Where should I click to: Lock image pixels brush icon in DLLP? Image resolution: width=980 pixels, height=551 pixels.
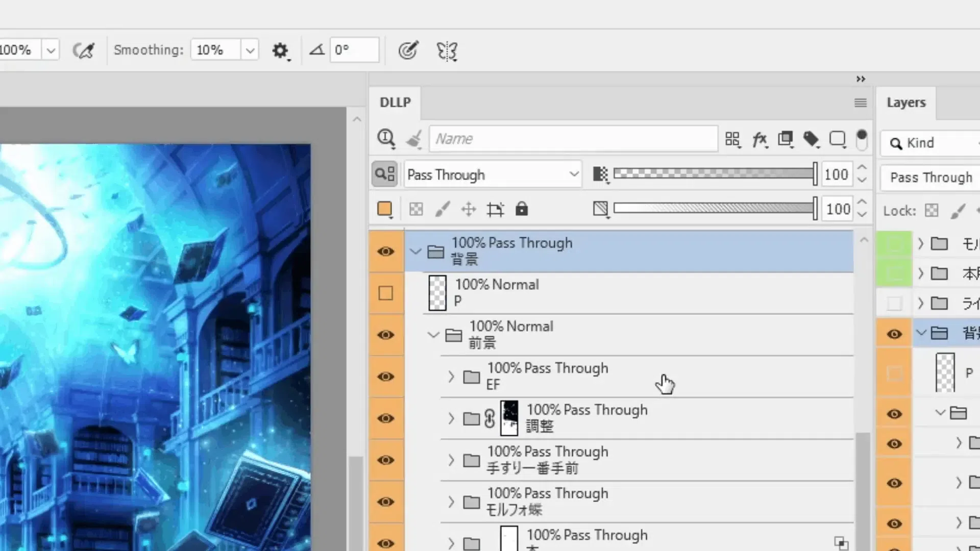point(443,209)
